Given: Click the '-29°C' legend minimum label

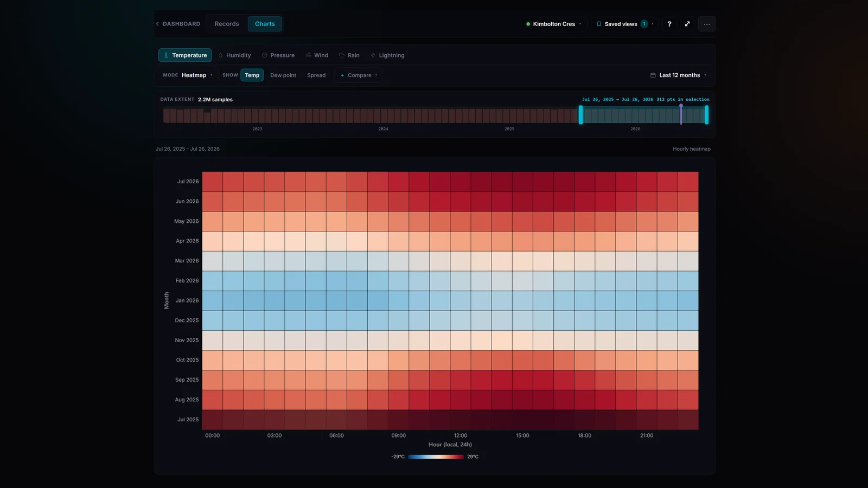Looking at the screenshot, I should tap(398, 457).
